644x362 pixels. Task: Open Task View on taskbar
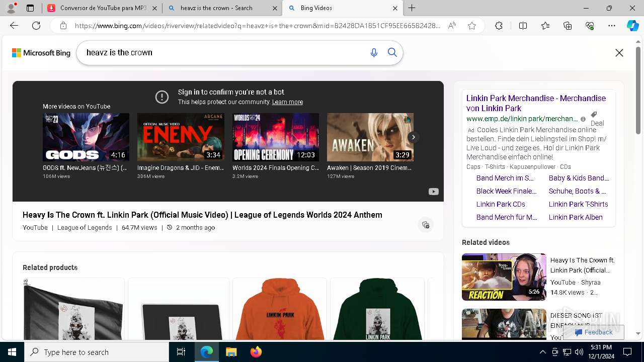point(181,352)
